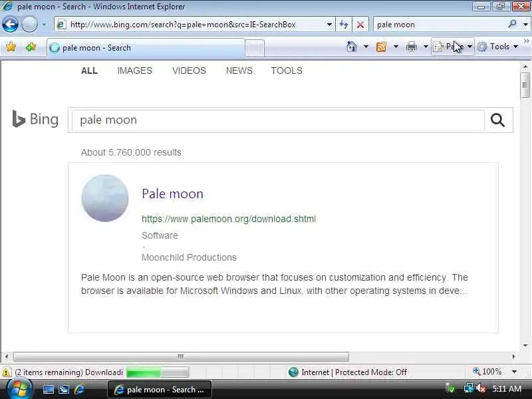This screenshot has height=399, width=532.
Task: Open the Favorites Center star icon
Action: coord(11,47)
